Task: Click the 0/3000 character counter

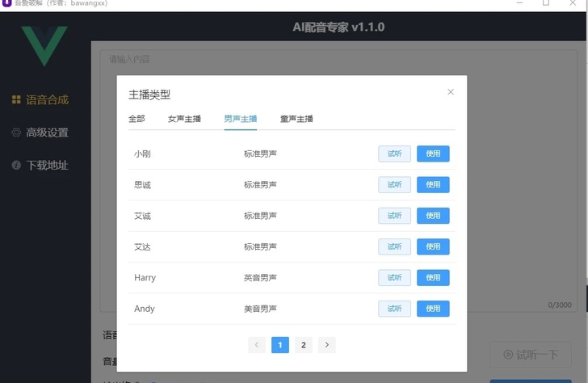Action: click(560, 305)
